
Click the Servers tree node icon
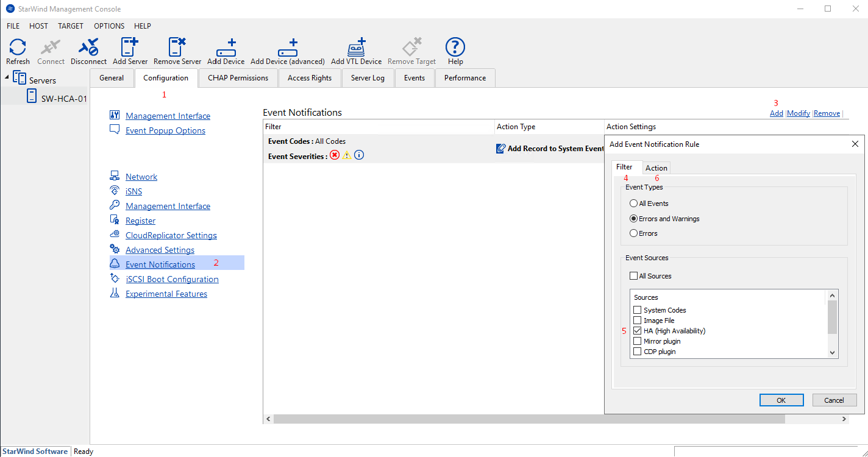pos(20,78)
